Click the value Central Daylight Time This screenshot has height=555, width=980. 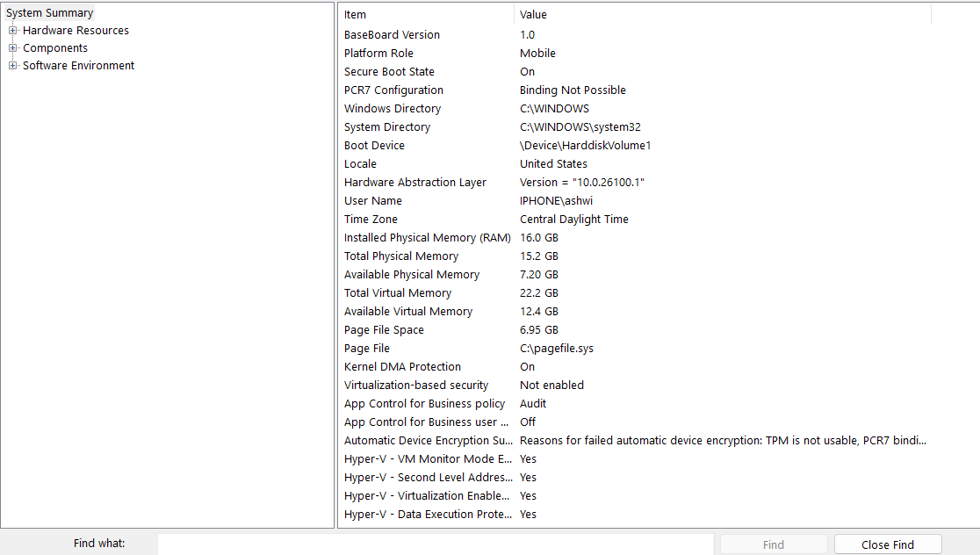tap(574, 220)
